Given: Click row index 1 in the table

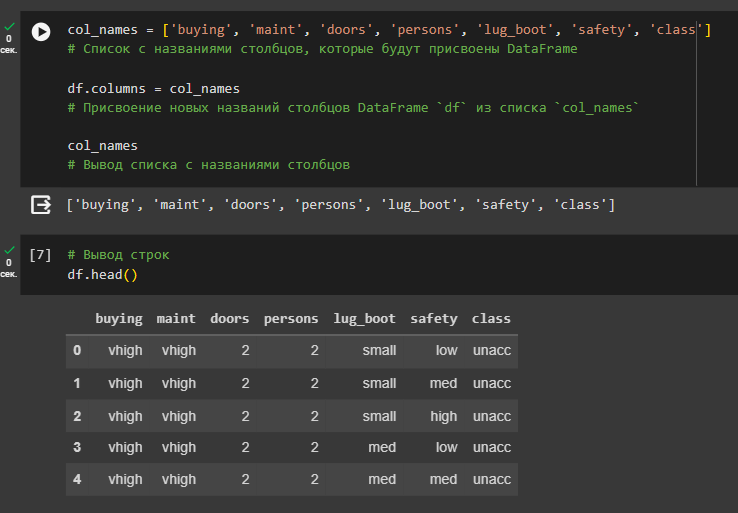Looking at the screenshot, I should pyautogui.click(x=77, y=383).
